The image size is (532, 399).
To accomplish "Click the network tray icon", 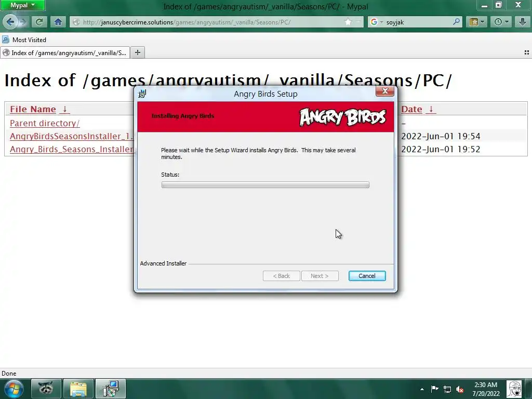I will [447, 389].
